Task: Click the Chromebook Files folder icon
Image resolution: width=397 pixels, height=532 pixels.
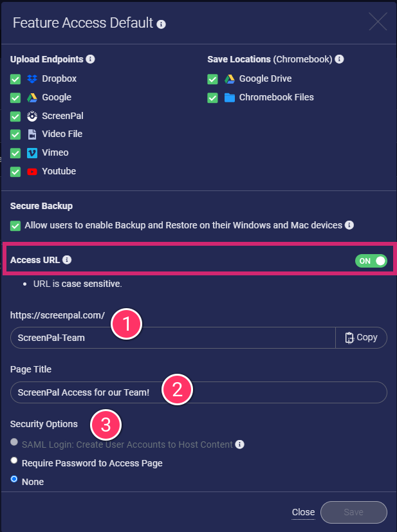Action: coord(230,98)
